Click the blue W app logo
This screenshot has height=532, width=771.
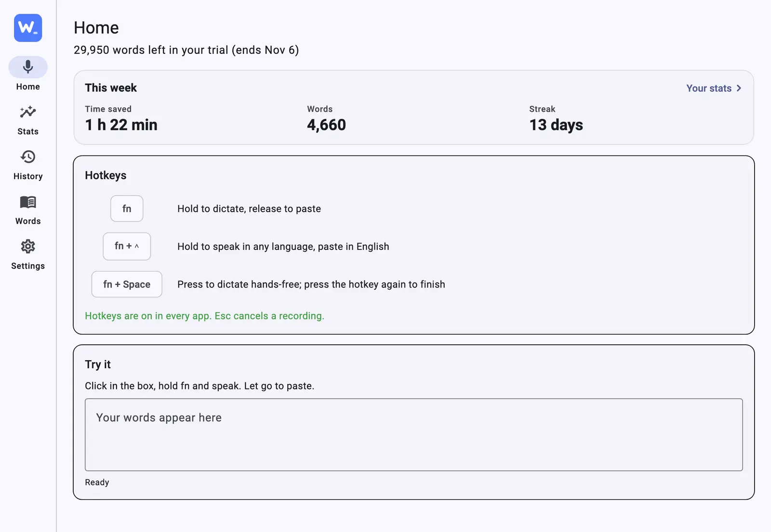tap(28, 28)
